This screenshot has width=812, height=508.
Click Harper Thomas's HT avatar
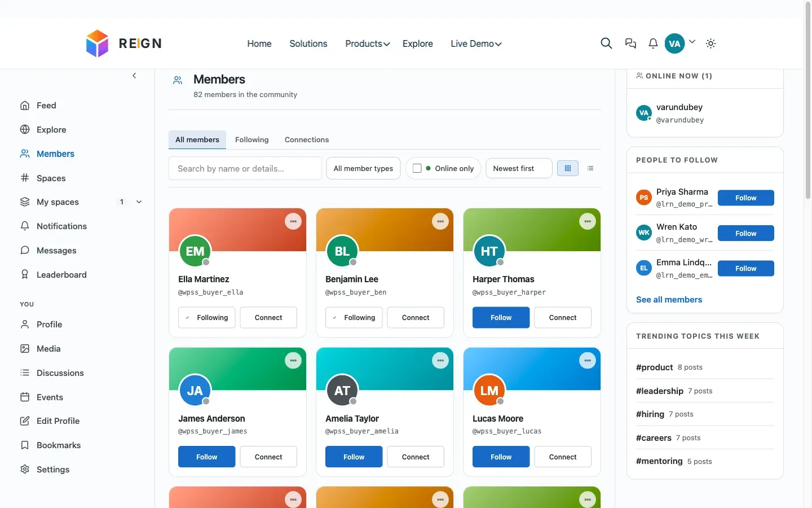pyautogui.click(x=489, y=251)
